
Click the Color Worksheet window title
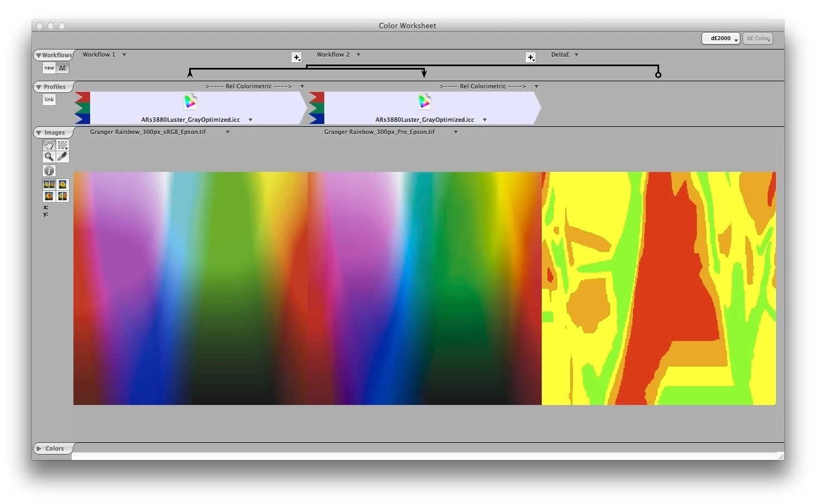coord(407,26)
